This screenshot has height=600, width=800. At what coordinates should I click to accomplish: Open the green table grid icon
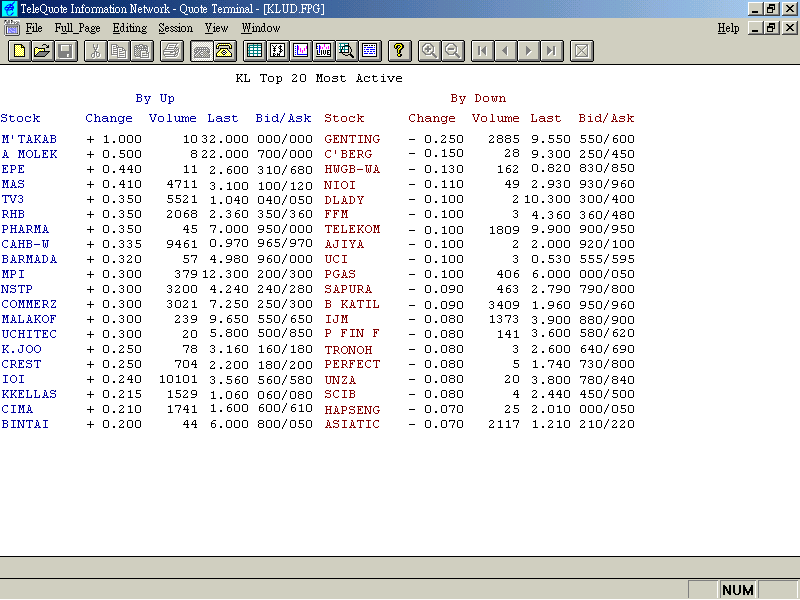tap(254, 51)
